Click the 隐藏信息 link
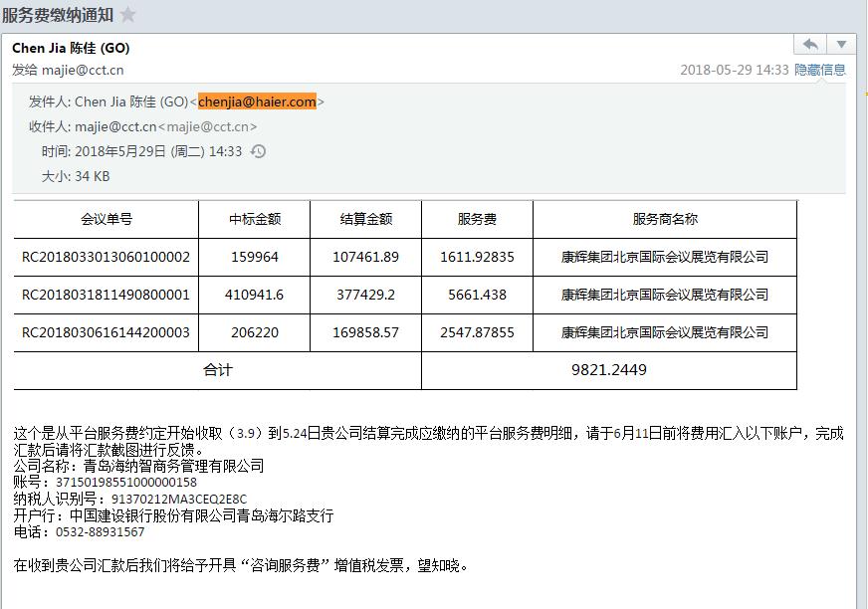Viewport: 868px width, 609px height. tap(819, 70)
